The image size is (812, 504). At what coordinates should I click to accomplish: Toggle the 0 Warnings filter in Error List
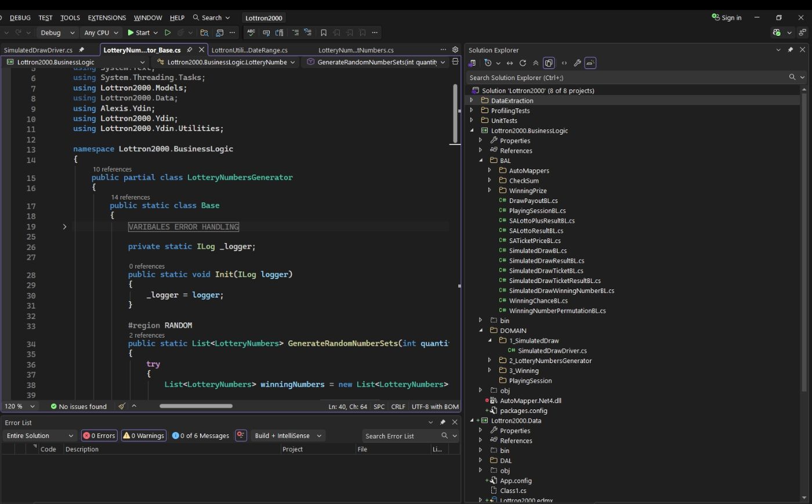(x=143, y=436)
